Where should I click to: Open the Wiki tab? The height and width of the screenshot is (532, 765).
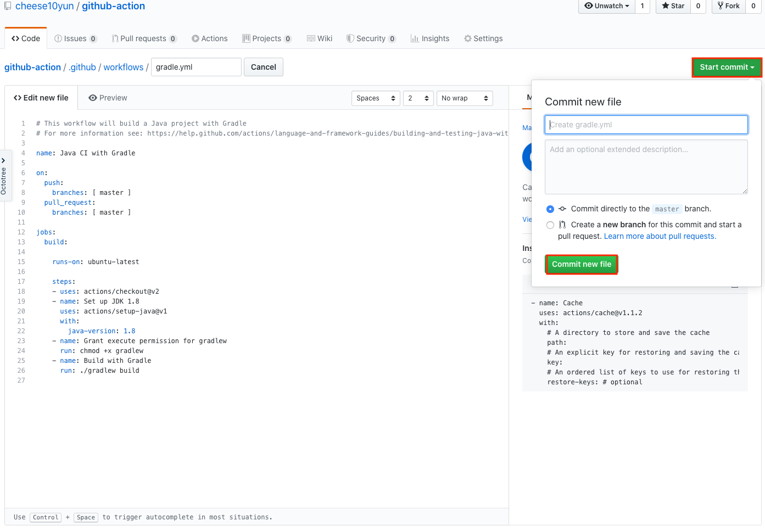[320, 38]
